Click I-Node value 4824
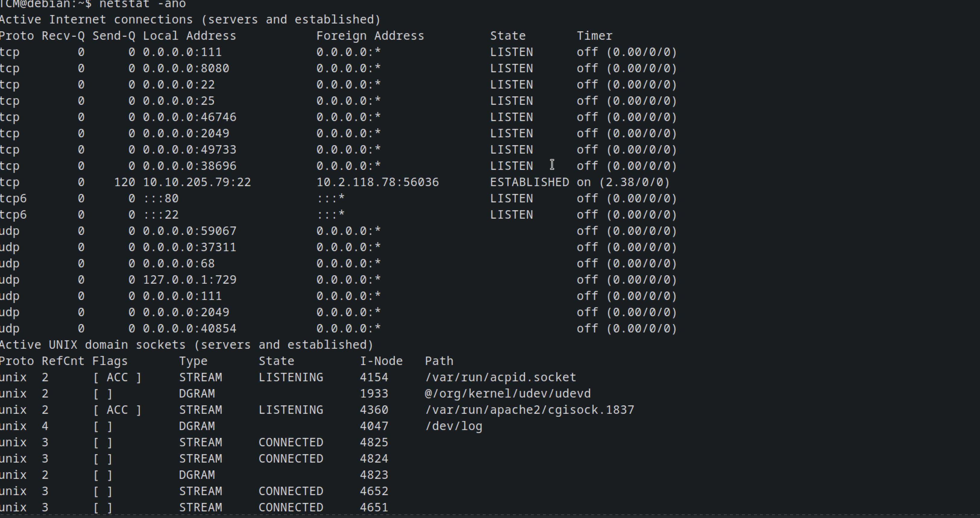The width and height of the screenshot is (980, 518). [x=374, y=459]
